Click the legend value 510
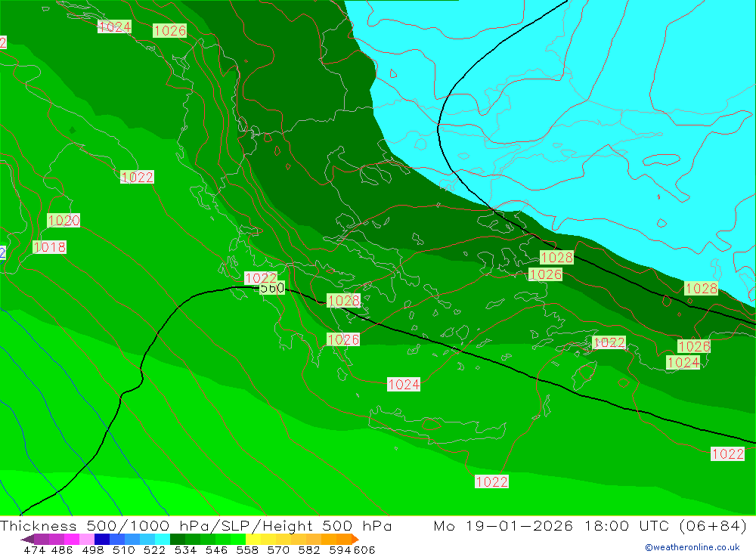 [x=123, y=549]
